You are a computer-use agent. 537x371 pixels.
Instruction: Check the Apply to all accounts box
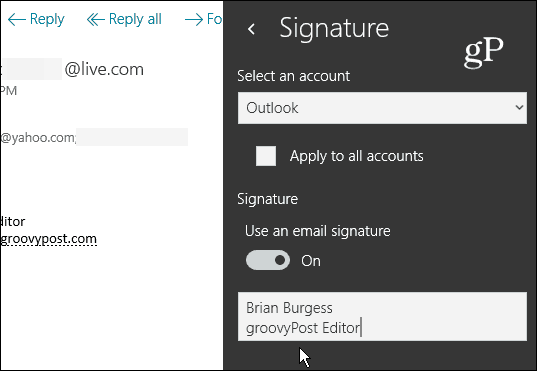(x=266, y=156)
